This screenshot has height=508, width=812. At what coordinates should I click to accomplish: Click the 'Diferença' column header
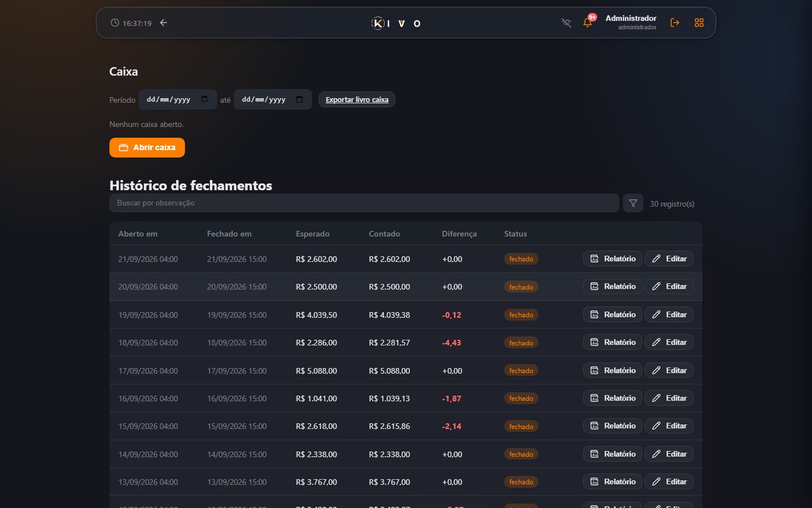coord(460,234)
